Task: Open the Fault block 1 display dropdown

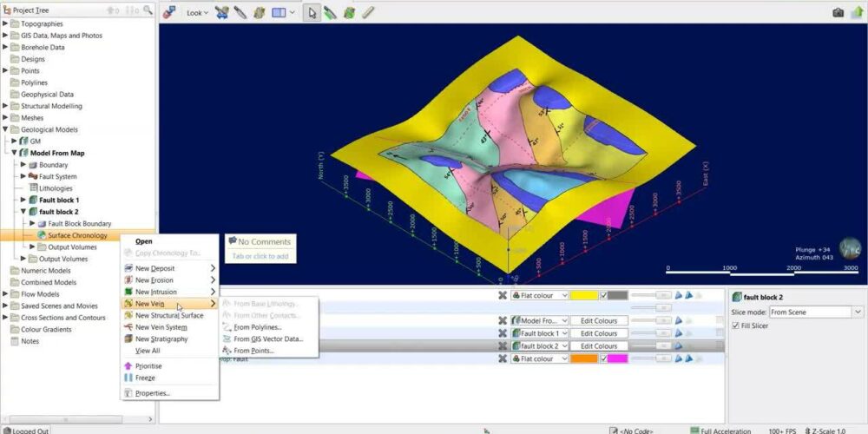Action: (540, 333)
